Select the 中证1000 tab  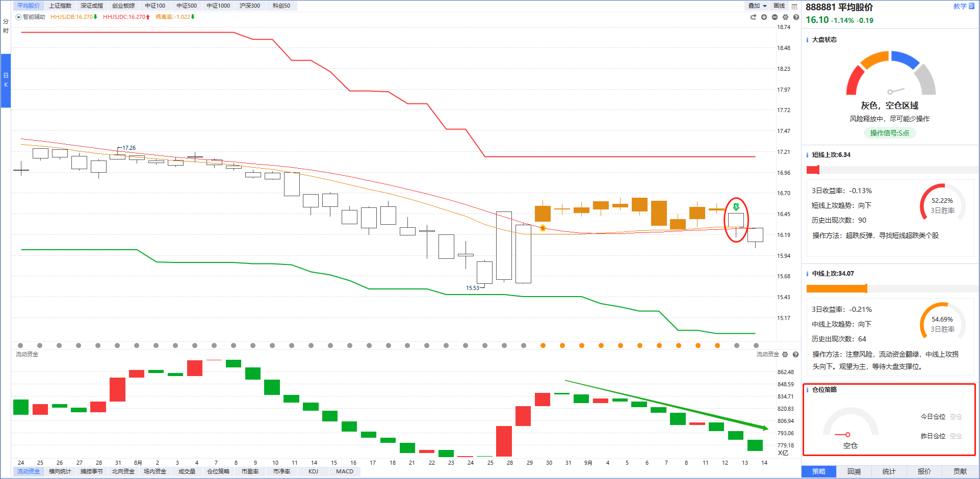click(x=218, y=6)
